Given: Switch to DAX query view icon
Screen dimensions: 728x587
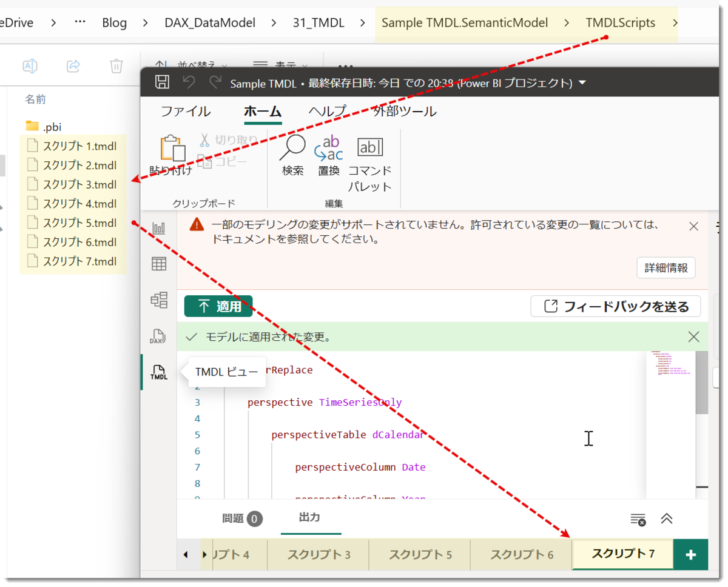Looking at the screenshot, I should coord(159,337).
